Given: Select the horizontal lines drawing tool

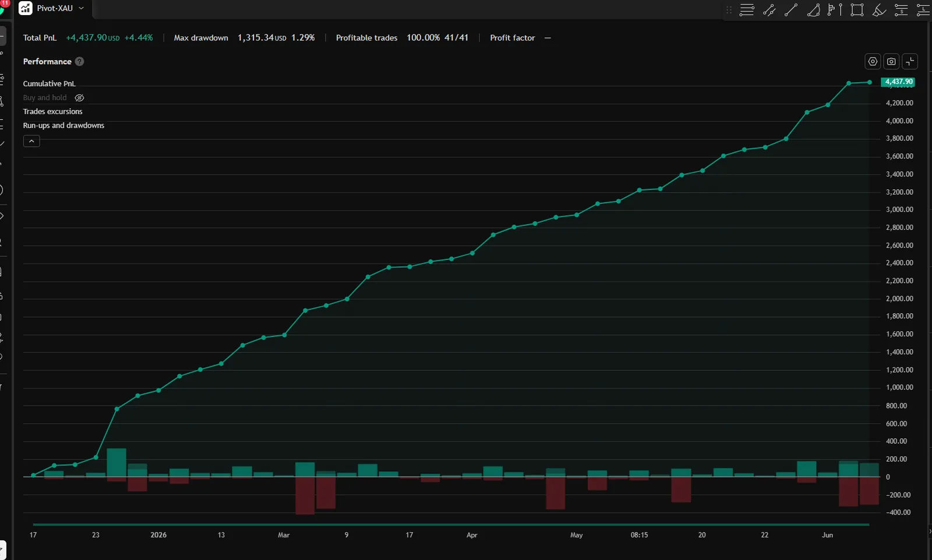Looking at the screenshot, I should (747, 10).
